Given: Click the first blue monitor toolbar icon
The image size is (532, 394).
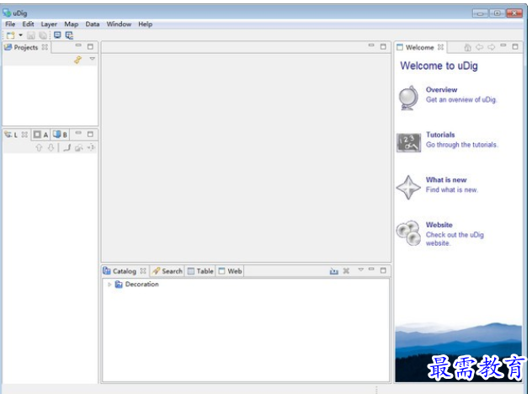Looking at the screenshot, I should (58, 35).
